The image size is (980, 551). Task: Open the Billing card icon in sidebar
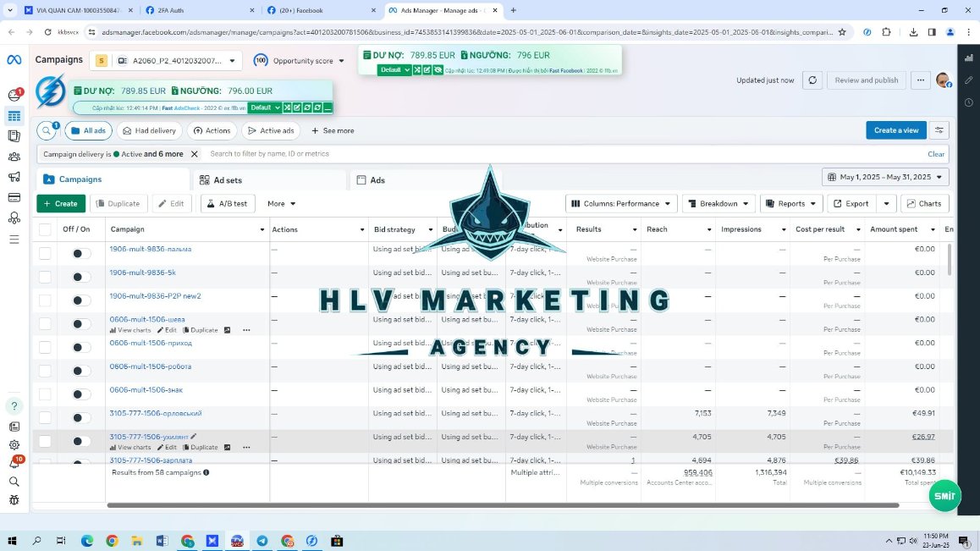[x=14, y=198]
